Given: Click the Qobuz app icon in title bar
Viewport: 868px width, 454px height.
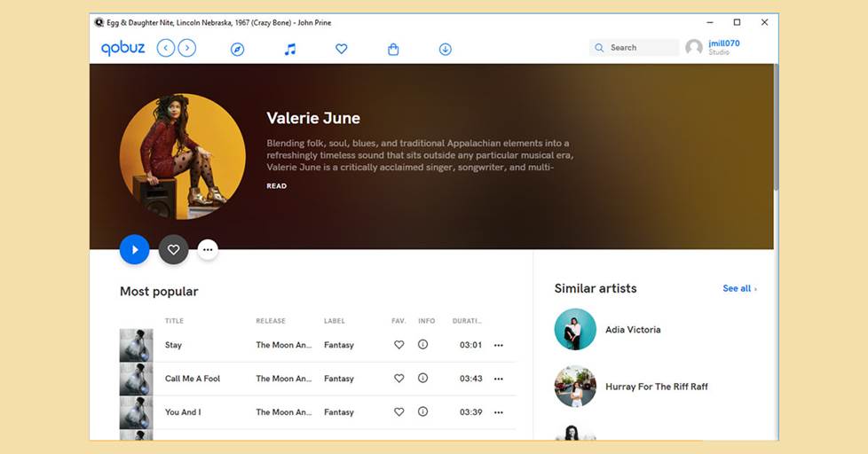Looking at the screenshot, I should (x=99, y=22).
